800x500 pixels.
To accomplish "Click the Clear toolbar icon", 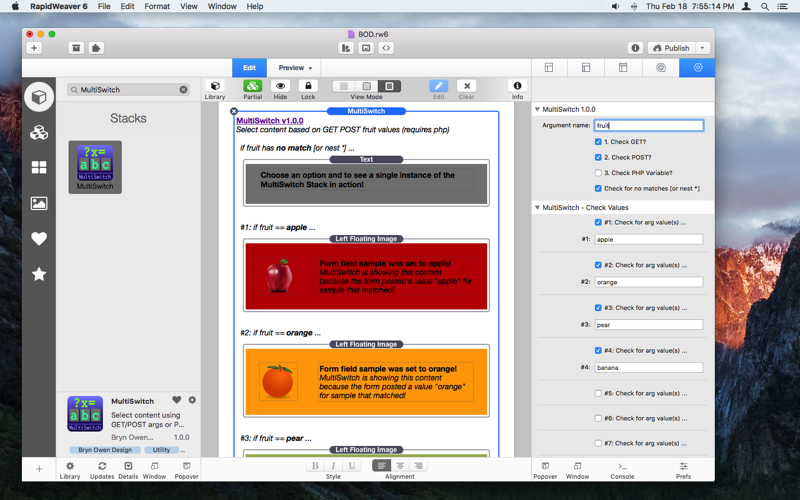I will coord(466,86).
